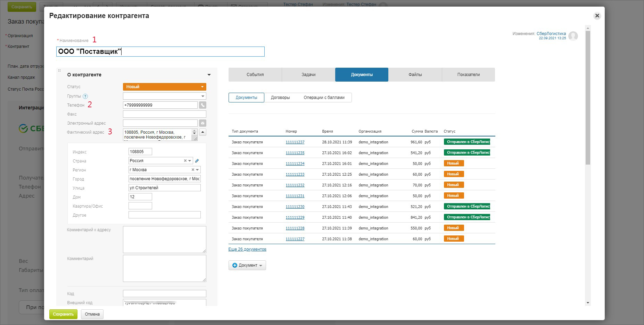Click the phone call icon next to Телефон

click(x=203, y=105)
